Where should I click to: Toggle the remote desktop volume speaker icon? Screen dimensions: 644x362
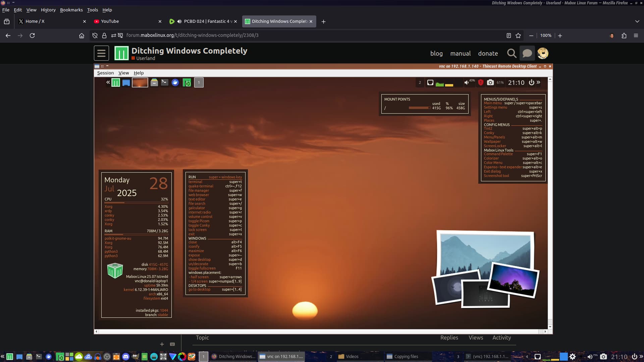(467, 82)
